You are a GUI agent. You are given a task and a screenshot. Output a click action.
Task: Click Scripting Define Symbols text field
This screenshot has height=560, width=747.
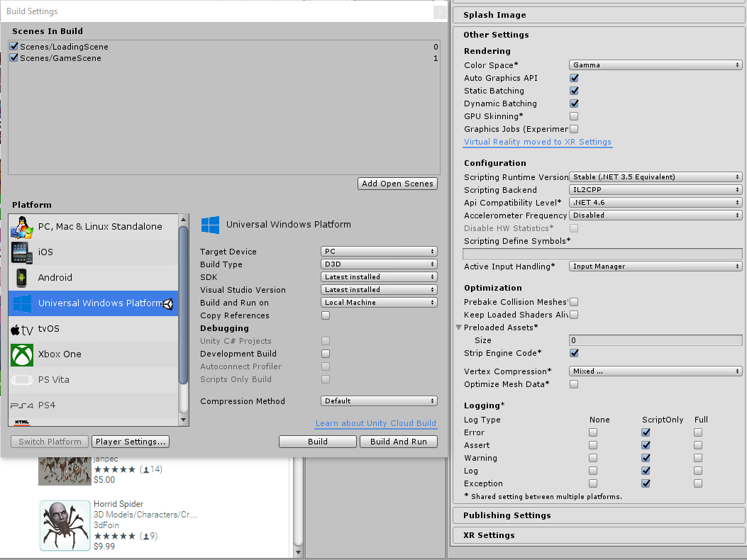tap(602, 254)
